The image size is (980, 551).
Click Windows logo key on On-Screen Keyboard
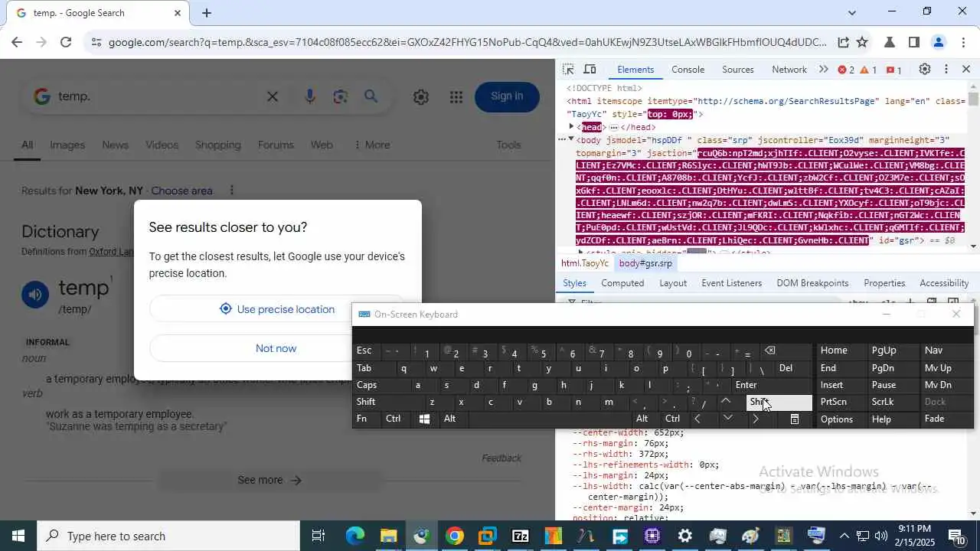coord(424,419)
